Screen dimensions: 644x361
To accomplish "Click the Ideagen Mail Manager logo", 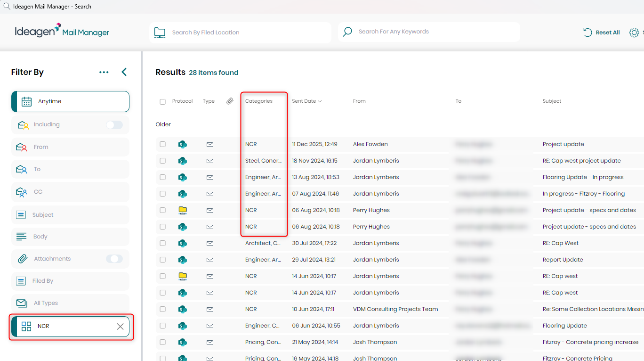I will 62,31.
